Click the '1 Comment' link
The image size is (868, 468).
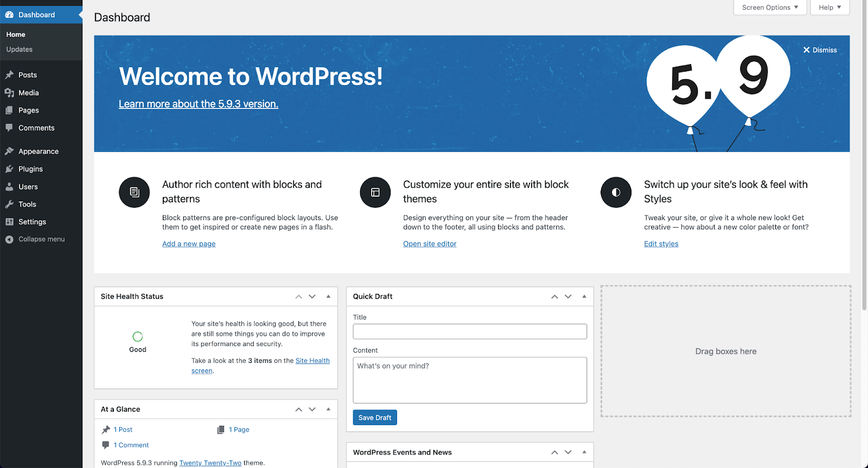pyautogui.click(x=131, y=445)
